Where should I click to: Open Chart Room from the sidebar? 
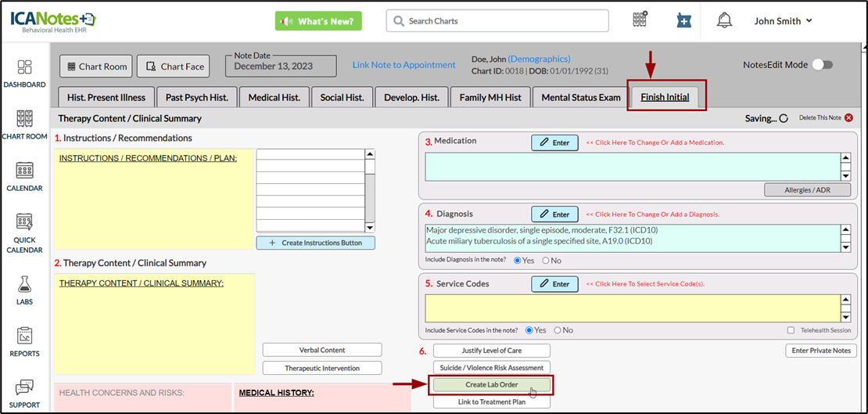pyautogui.click(x=25, y=119)
